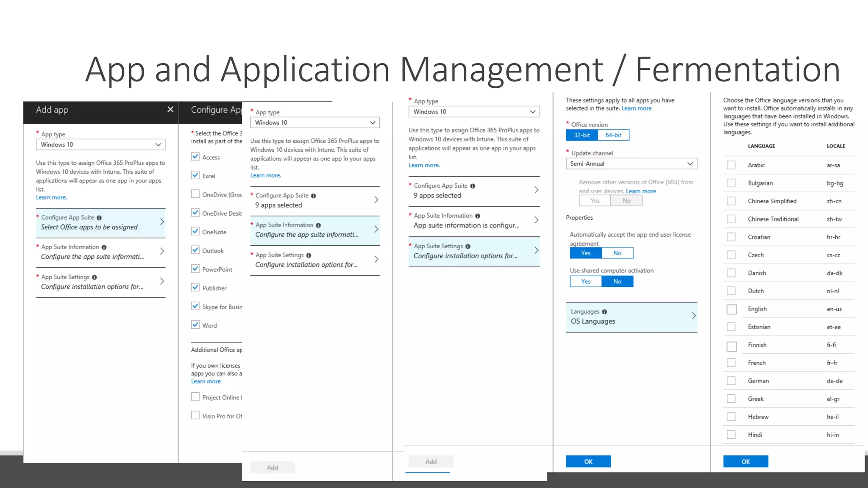
Task: Check the Project Online checkbox
Action: 195,396
